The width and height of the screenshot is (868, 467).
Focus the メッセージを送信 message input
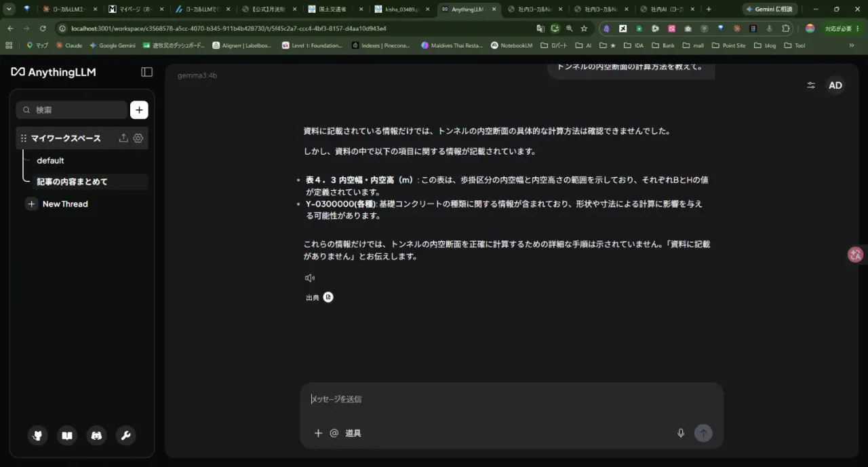click(512, 399)
